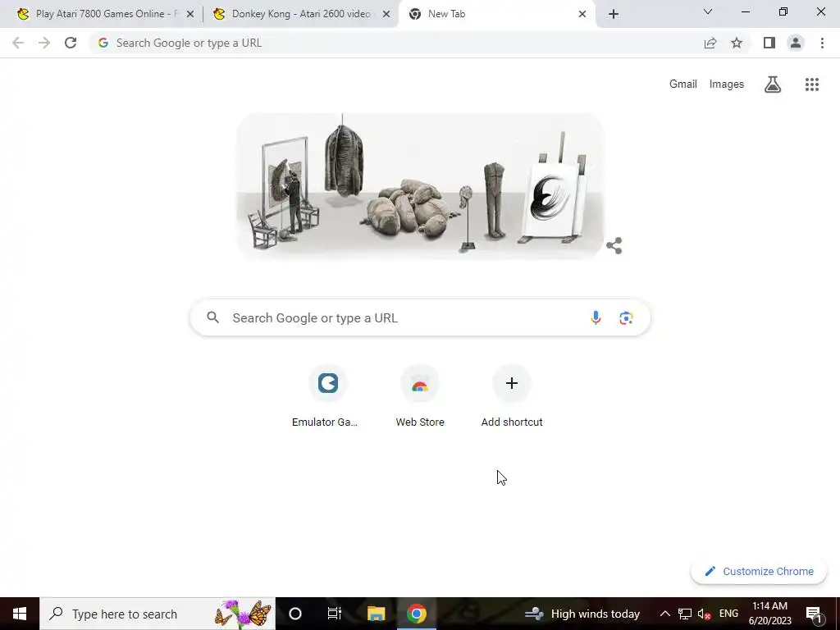The width and height of the screenshot is (840, 630).
Task: Click the Google Doodle artwork
Action: [420, 186]
